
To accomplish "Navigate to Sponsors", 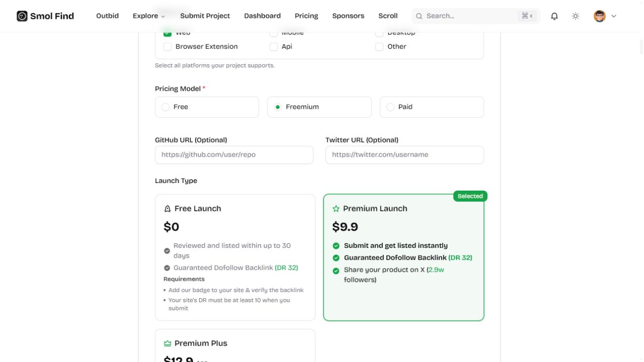I will [348, 16].
